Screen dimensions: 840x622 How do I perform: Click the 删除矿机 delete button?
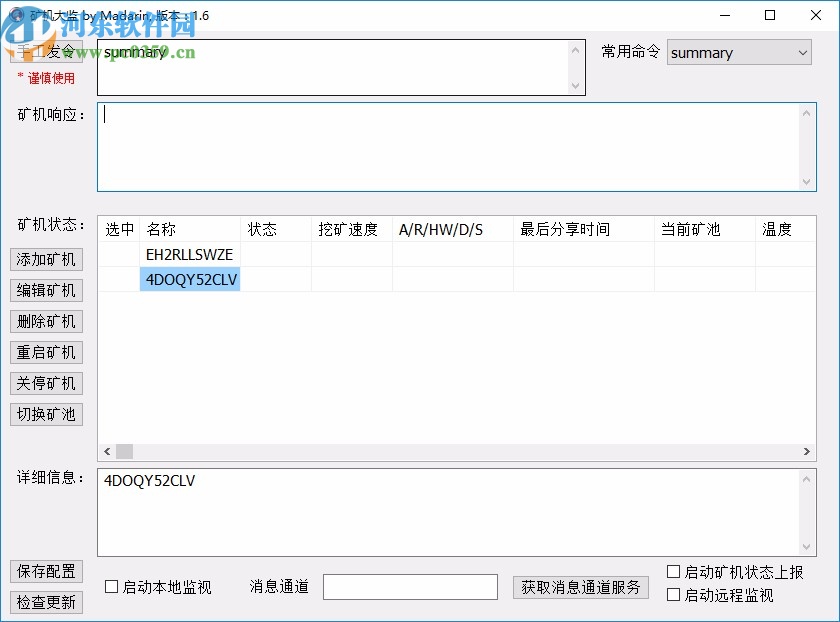pyautogui.click(x=46, y=321)
